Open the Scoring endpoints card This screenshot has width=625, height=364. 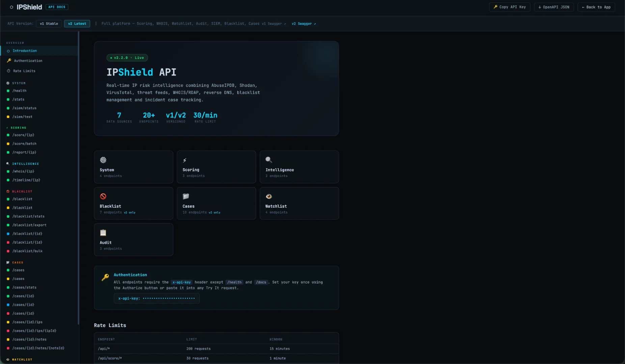coord(216,167)
